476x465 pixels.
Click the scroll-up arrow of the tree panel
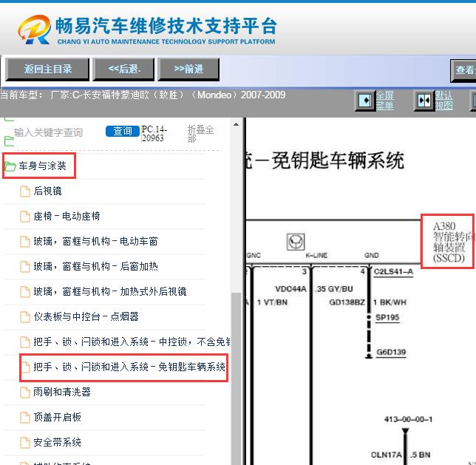tap(236, 124)
